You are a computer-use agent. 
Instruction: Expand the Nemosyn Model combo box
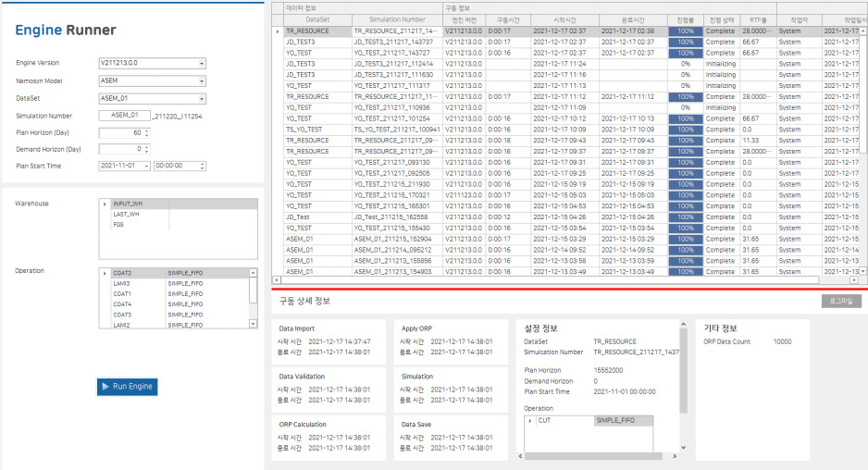(x=202, y=80)
